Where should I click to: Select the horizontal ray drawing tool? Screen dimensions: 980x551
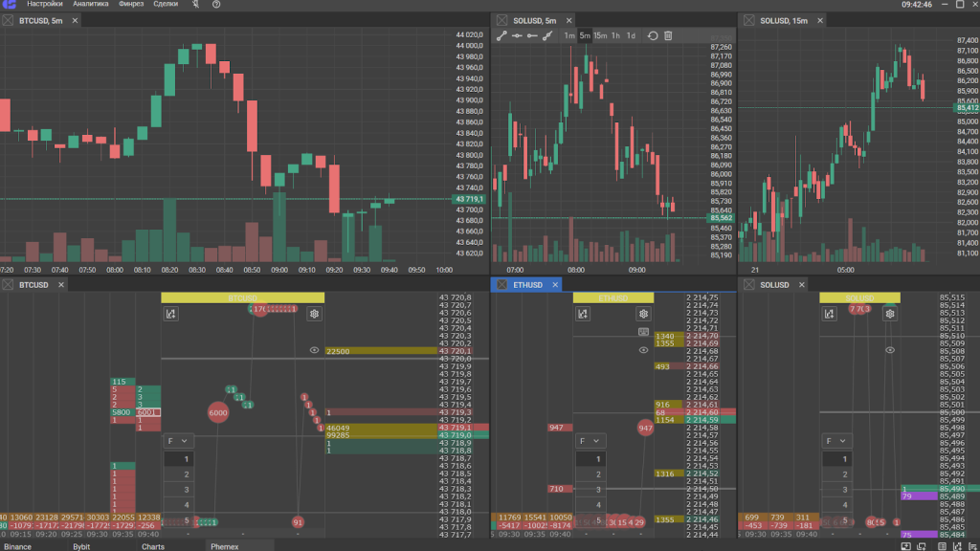532,35
